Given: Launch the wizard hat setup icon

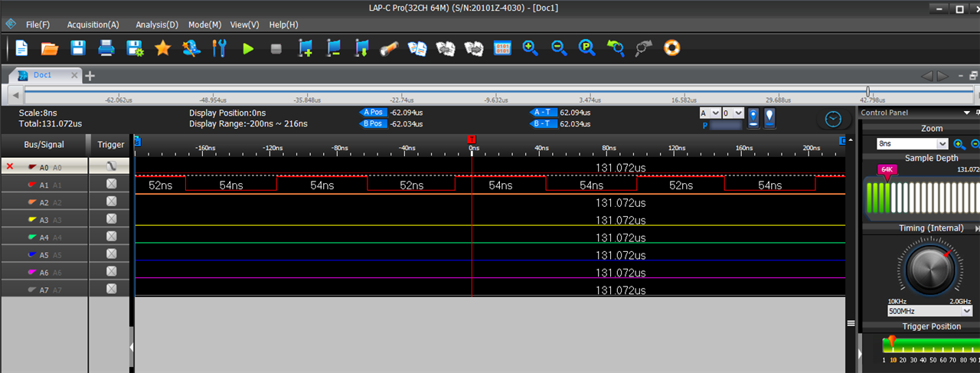Looking at the screenshot, I should [191, 48].
